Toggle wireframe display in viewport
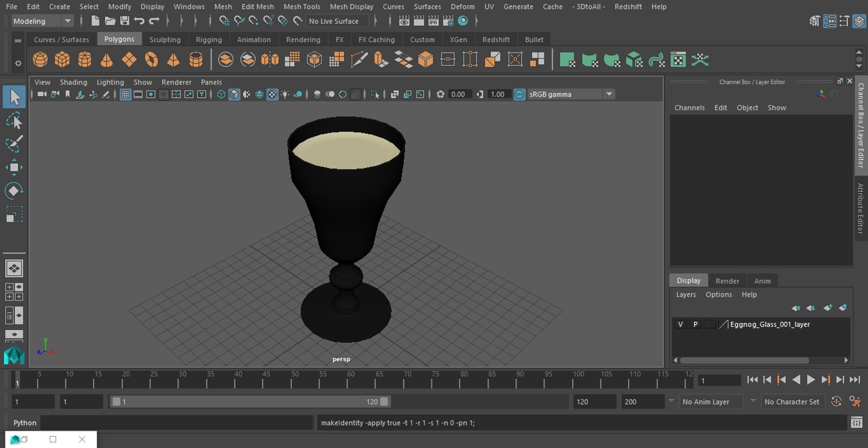This screenshot has height=448, width=868. (221, 94)
